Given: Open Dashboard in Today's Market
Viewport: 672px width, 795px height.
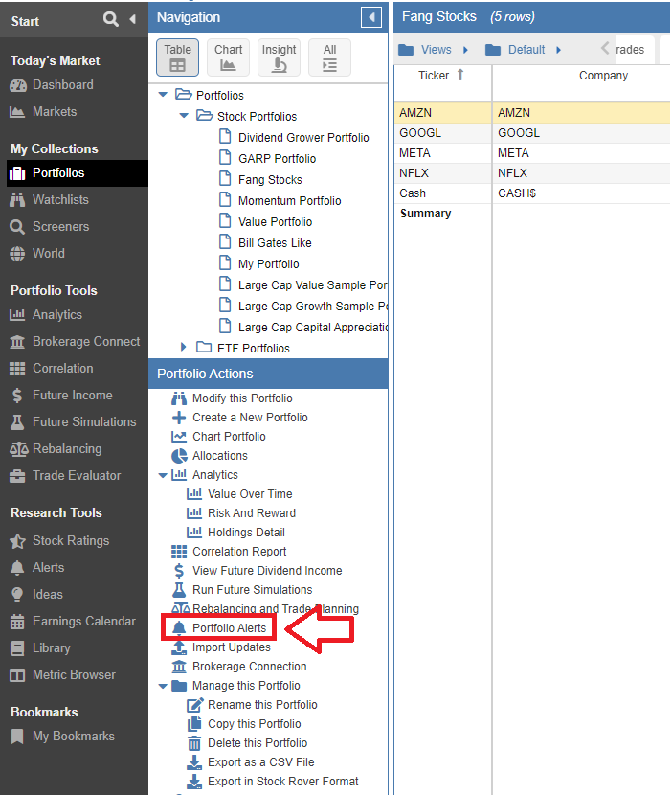Looking at the screenshot, I should pos(51,84).
